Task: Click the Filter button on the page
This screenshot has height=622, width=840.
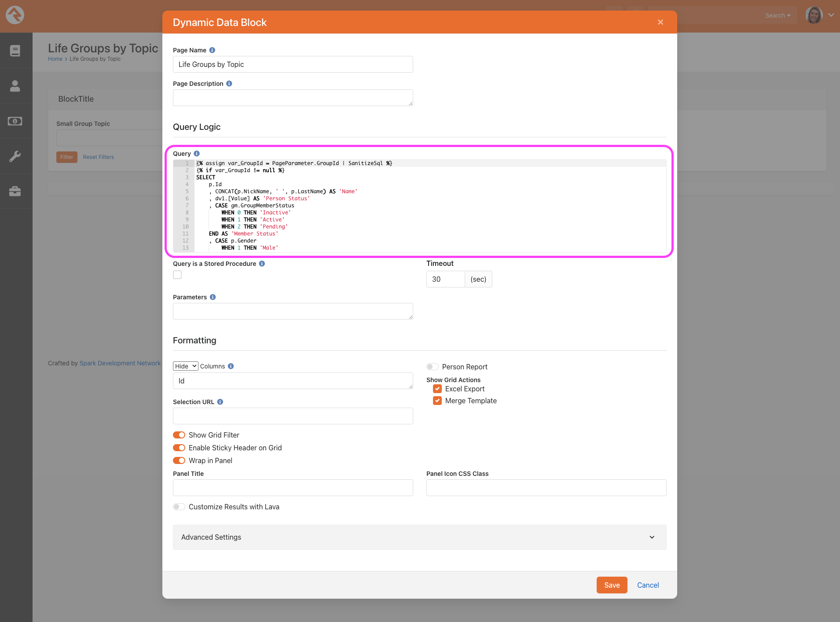Action: click(x=66, y=157)
